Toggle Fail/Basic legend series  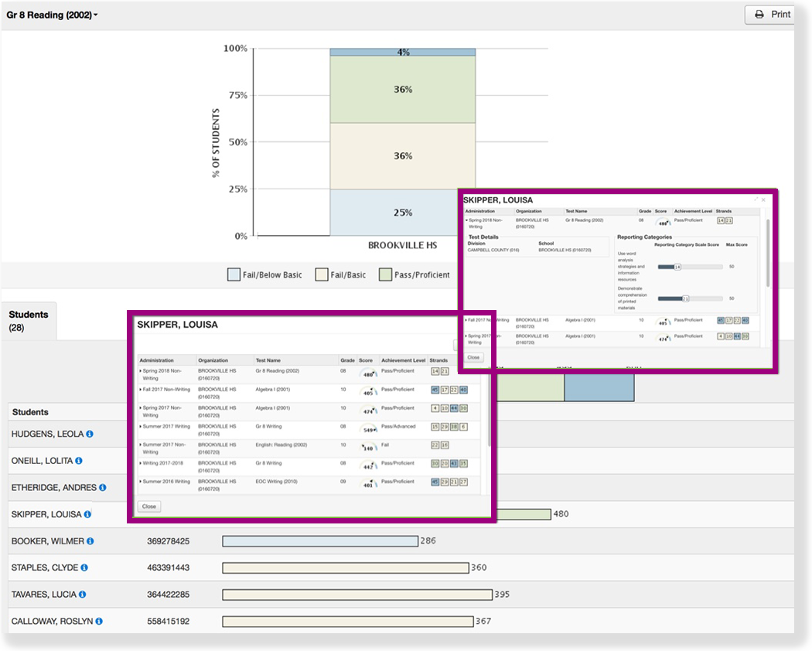point(340,275)
